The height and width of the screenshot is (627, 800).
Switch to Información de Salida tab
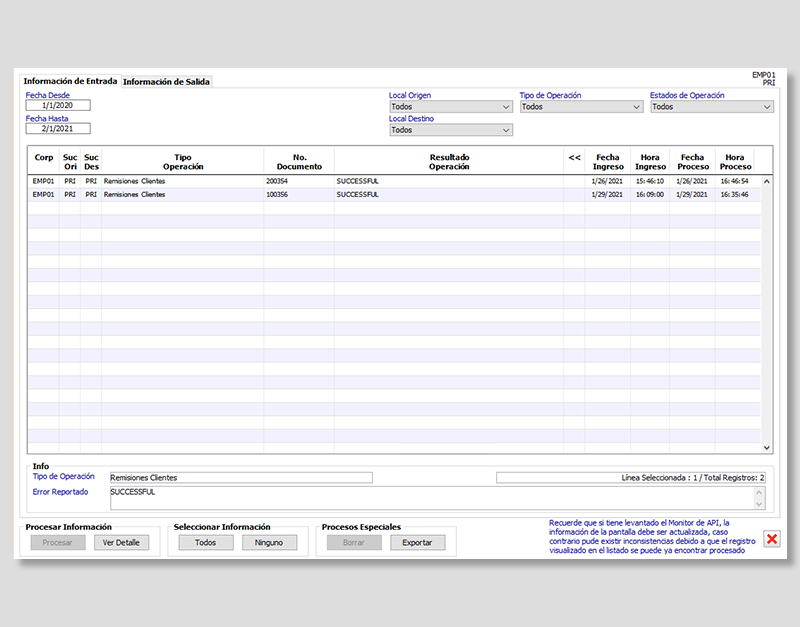click(166, 82)
